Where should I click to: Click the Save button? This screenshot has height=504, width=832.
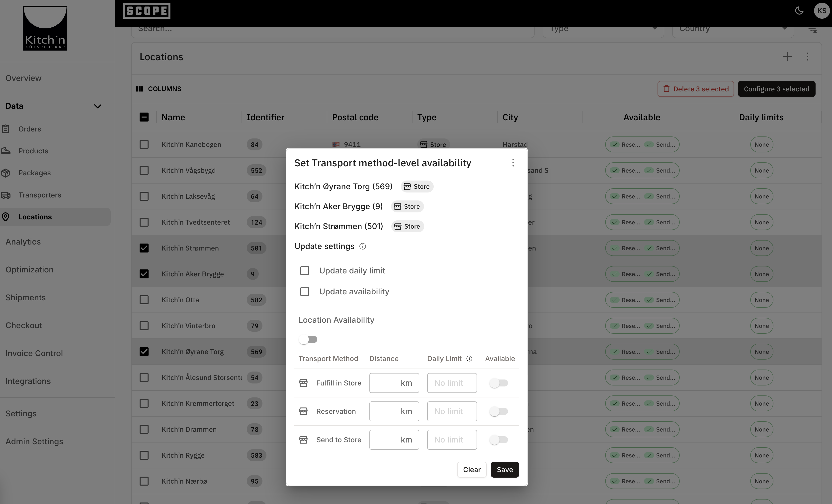504,470
